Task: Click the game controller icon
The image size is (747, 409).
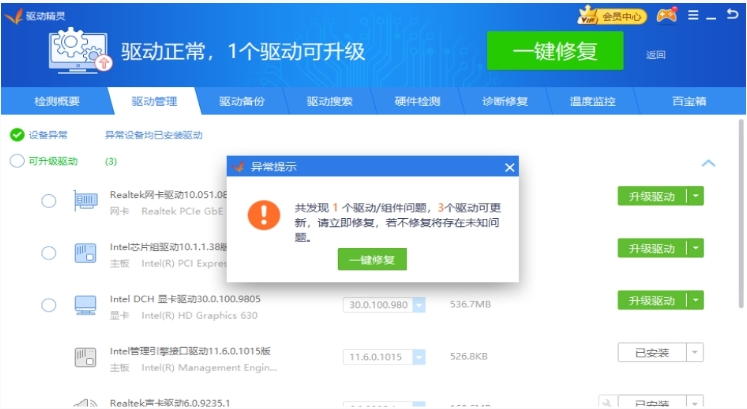Action: pos(666,15)
